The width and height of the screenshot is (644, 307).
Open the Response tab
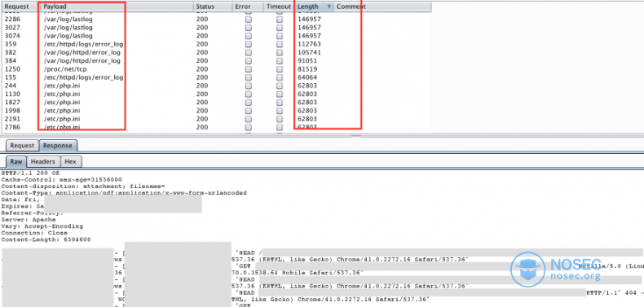58,145
